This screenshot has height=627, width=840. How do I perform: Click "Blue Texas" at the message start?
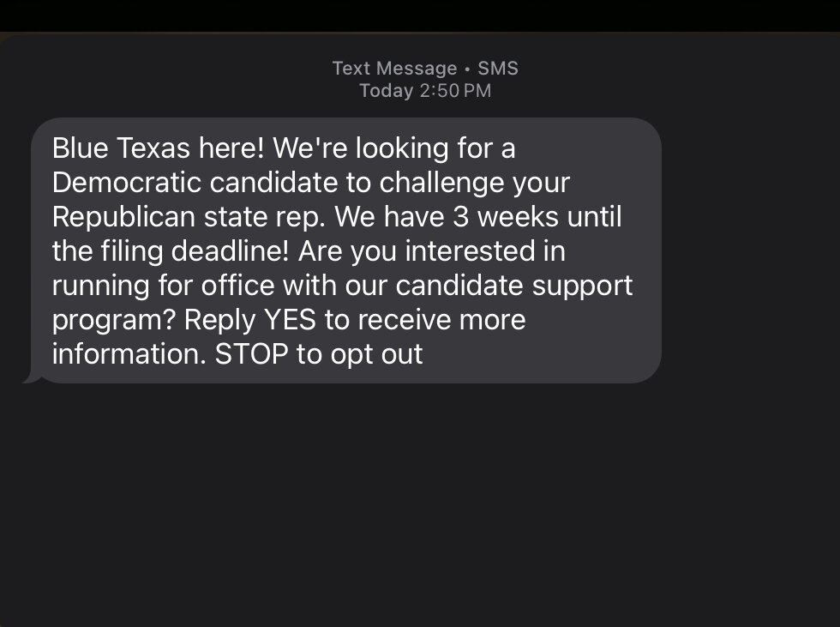pyautogui.click(x=120, y=148)
